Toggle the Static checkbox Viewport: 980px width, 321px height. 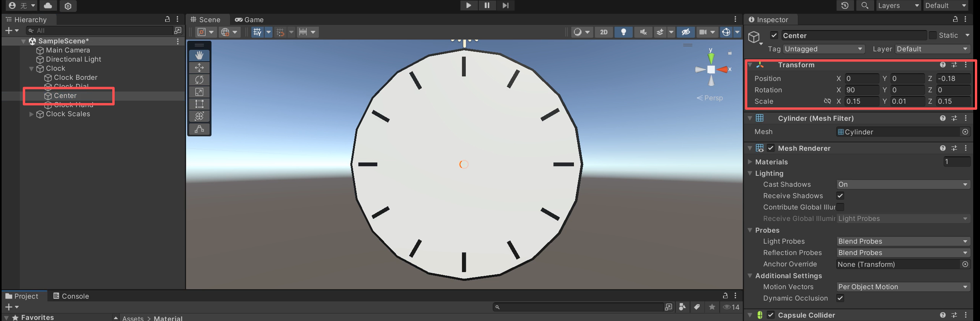(933, 36)
